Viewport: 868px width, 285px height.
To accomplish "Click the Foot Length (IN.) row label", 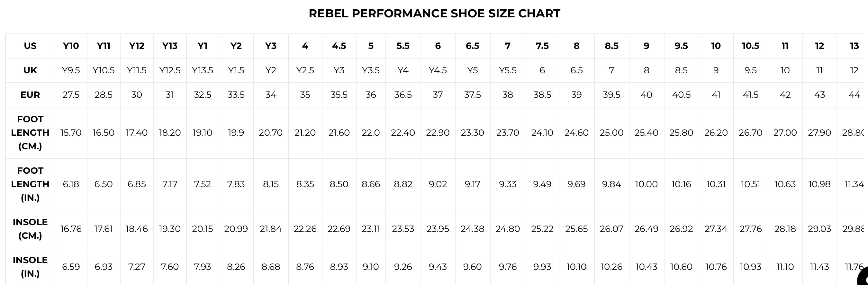I will pyautogui.click(x=30, y=184).
